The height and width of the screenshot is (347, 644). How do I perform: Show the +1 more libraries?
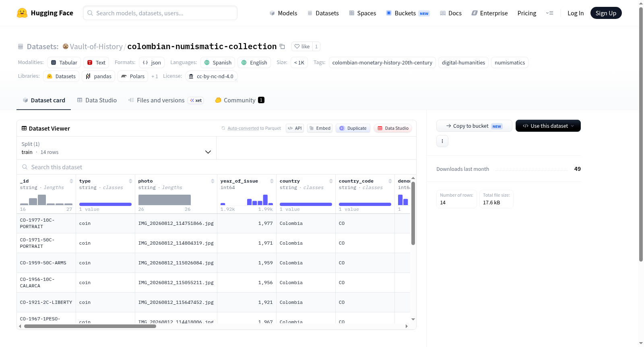[x=155, y=76]
